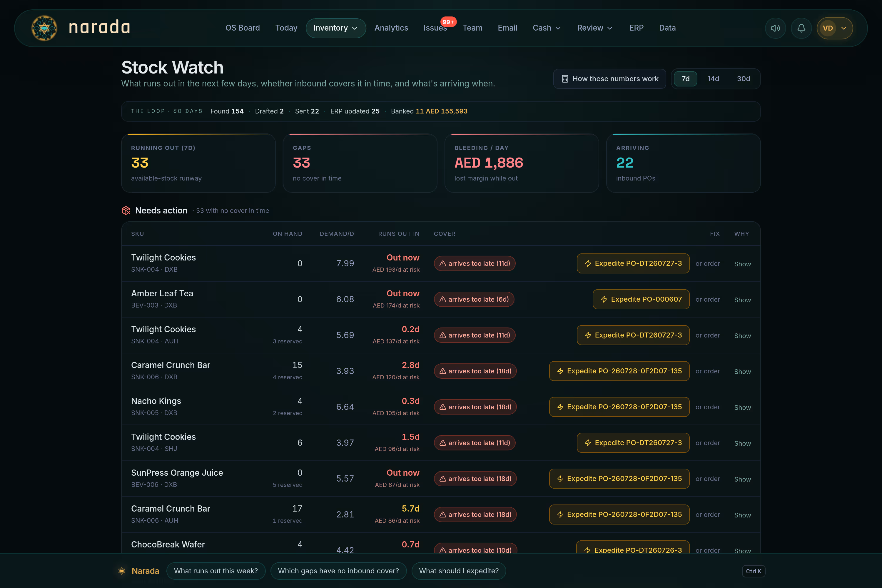The image size is (882, 588).
Task: Show why for Amber Leaf Tea
Action: [x=742, y=300]
